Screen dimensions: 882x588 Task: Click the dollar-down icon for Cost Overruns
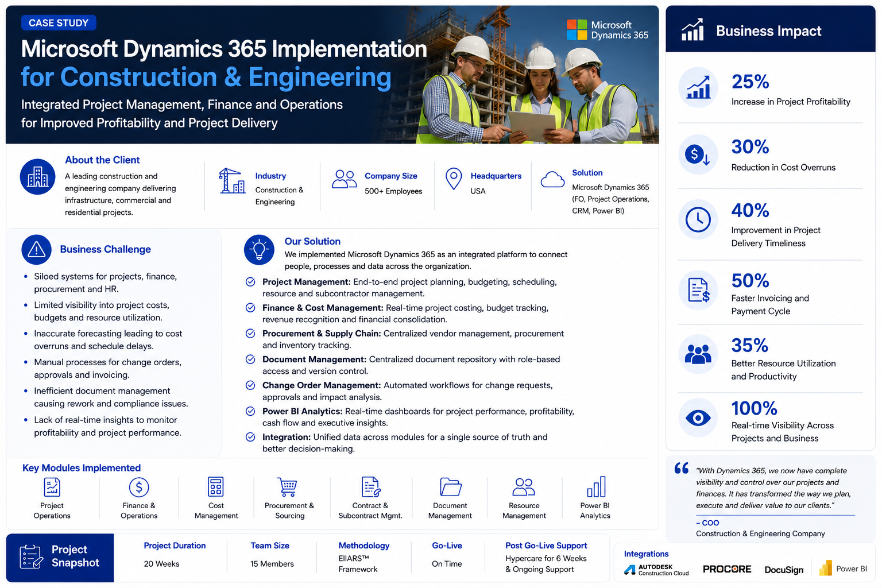tap(698, 154)
